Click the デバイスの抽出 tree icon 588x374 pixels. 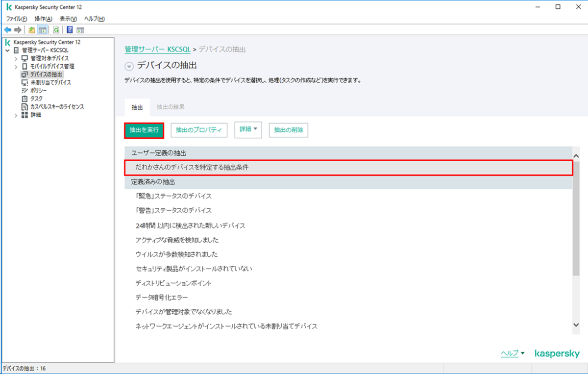click(x=24, y=75)
